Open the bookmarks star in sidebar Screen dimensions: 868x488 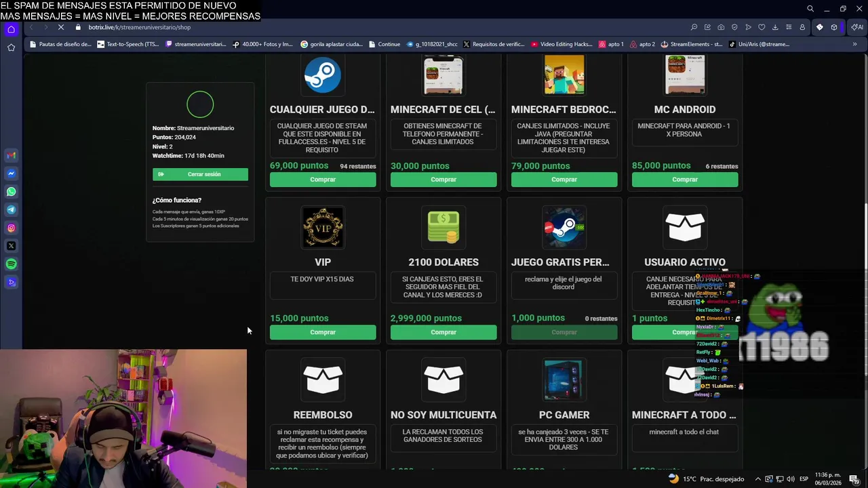pos(11,47)
